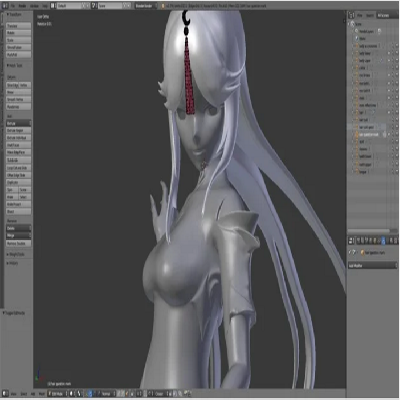Hide the 'body lower' object using its eye

pos(389,53)
